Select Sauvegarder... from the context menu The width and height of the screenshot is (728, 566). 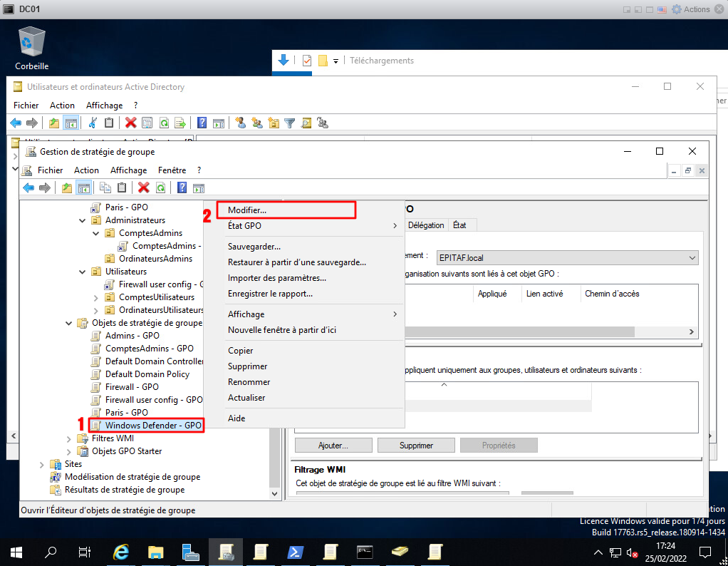pyautogui.click(x=254, y=246)
